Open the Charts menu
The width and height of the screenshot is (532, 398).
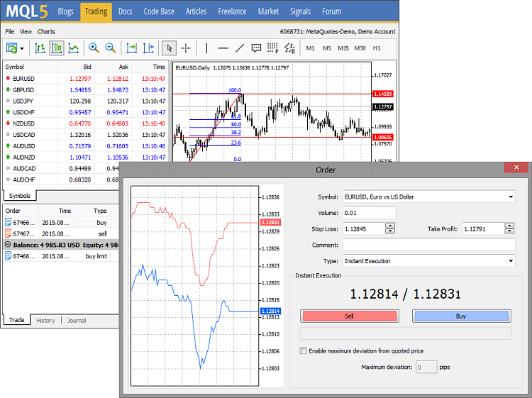[x=46, y=32]
